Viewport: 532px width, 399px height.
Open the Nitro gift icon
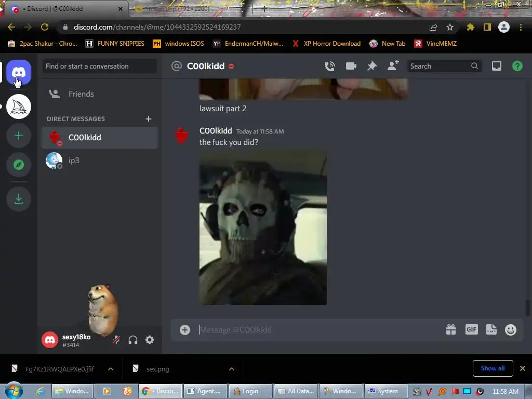451,329
